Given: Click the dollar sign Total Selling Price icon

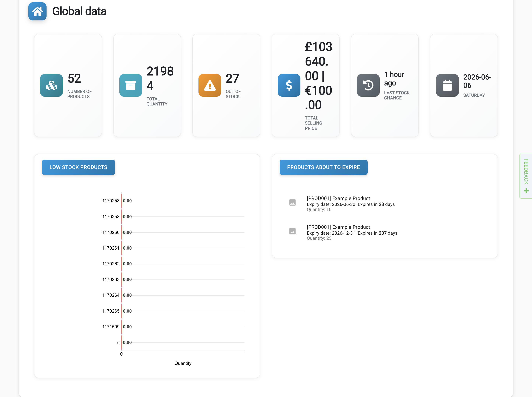Looking at the screenshot, I should (289, 85).
